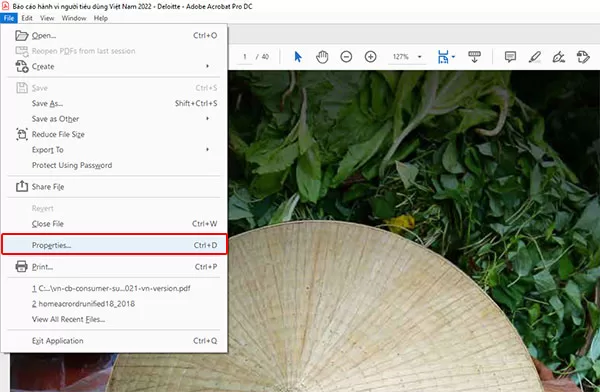This screenshot has width=600, height=392.
Task: Click the Sign document pen icon
Action: pyautogui.click(x=559, y=57)
